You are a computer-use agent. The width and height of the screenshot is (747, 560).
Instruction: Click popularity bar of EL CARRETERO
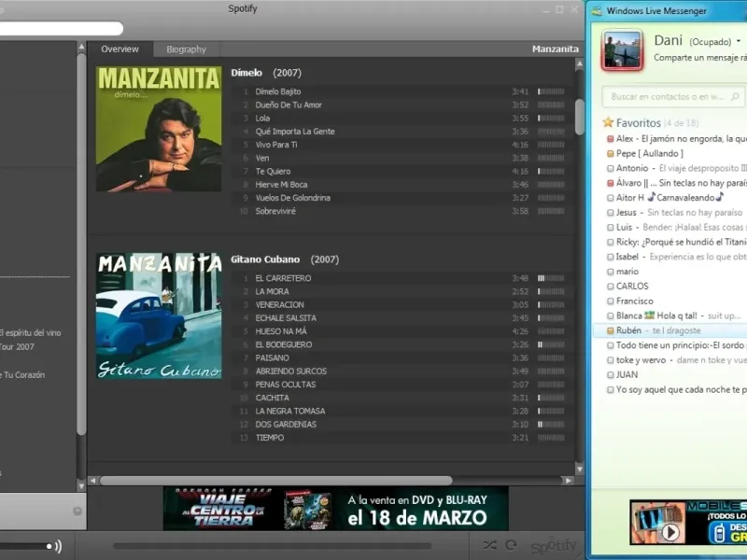pos(551,278)
